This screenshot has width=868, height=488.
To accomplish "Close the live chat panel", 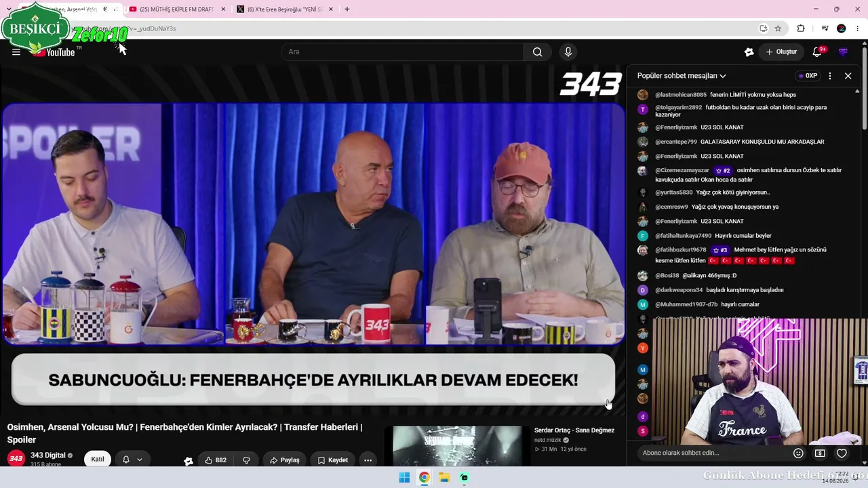I will [848, 76].
